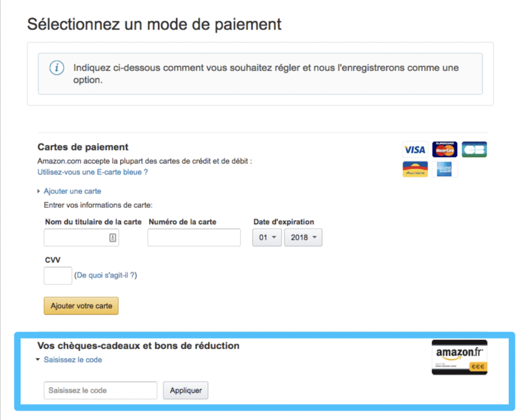
Task: Click the Aurore card logo
Action: tap(415, 169)
